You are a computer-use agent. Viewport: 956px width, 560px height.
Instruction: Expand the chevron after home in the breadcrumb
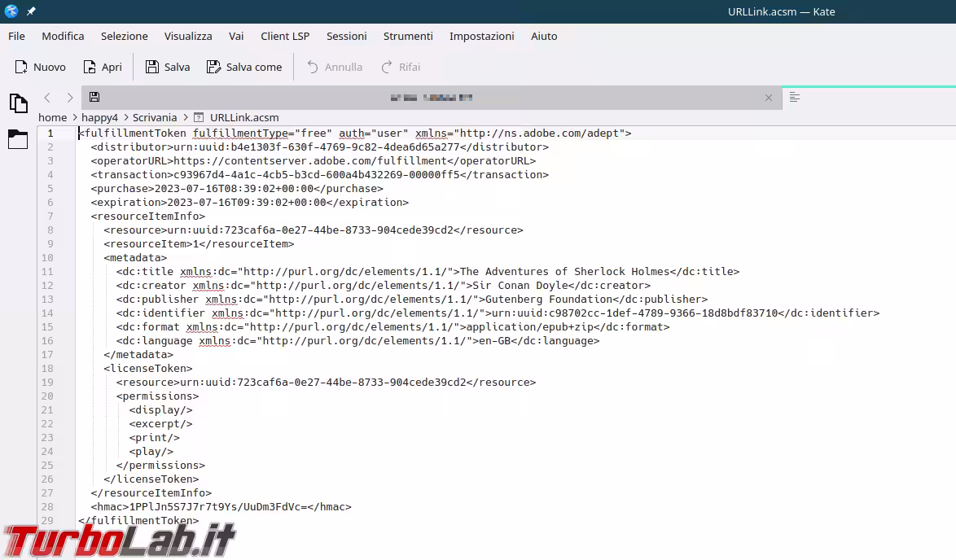point(74,118)
